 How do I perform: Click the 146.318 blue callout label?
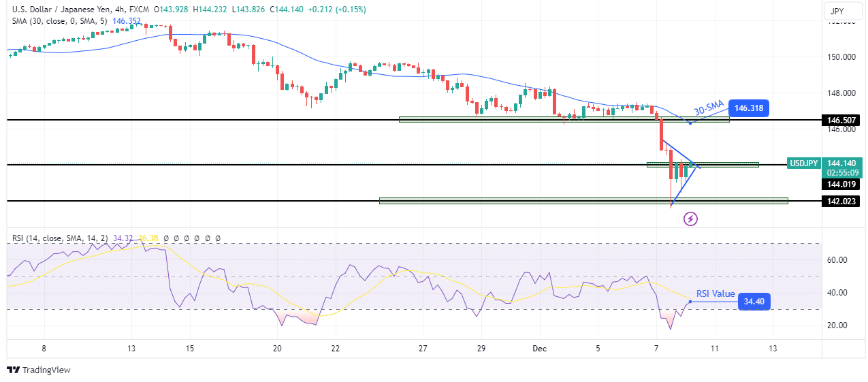point(749,108)
